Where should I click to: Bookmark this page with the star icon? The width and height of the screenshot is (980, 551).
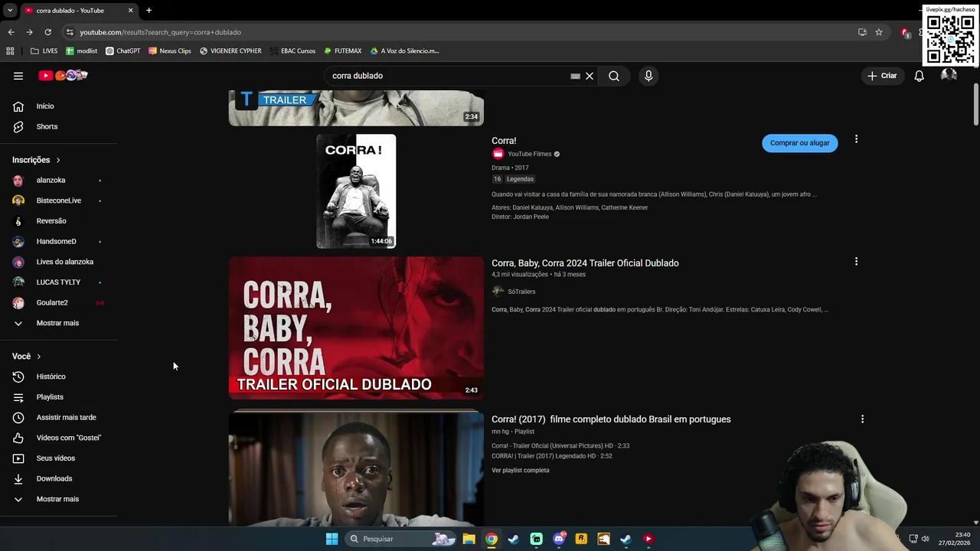(879, 32)
